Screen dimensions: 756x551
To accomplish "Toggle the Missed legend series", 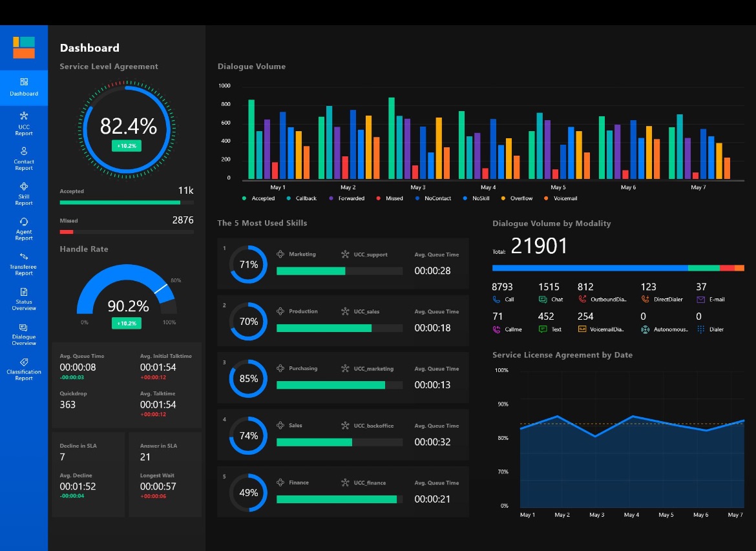I will [x=390, y=198].
